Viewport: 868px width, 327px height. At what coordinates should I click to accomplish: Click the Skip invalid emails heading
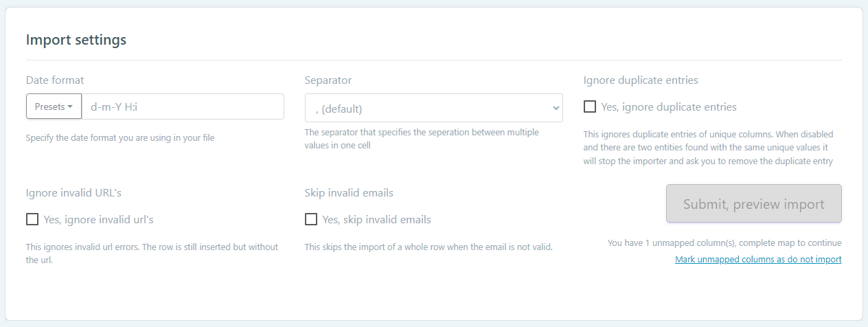click(349, 192)
